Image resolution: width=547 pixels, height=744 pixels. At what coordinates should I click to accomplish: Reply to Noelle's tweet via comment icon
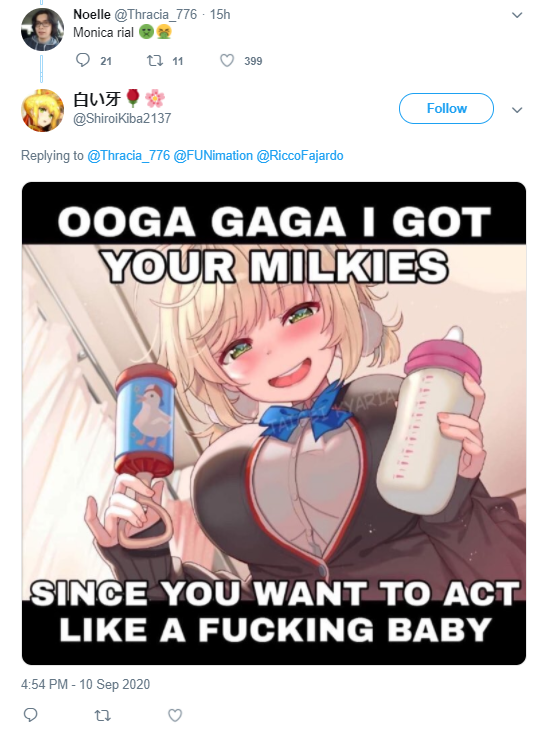83,60
